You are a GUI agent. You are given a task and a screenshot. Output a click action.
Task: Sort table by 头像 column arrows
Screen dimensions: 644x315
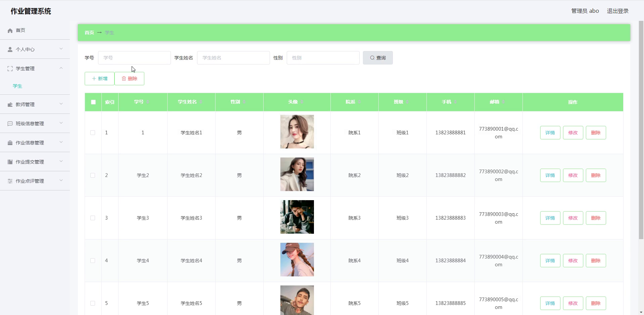click(302, 102)
